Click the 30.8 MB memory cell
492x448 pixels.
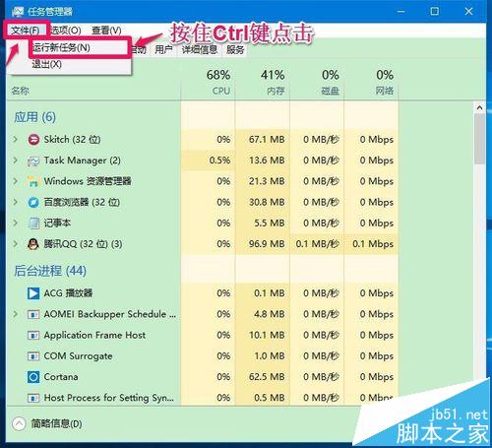[x=263, y=202]
